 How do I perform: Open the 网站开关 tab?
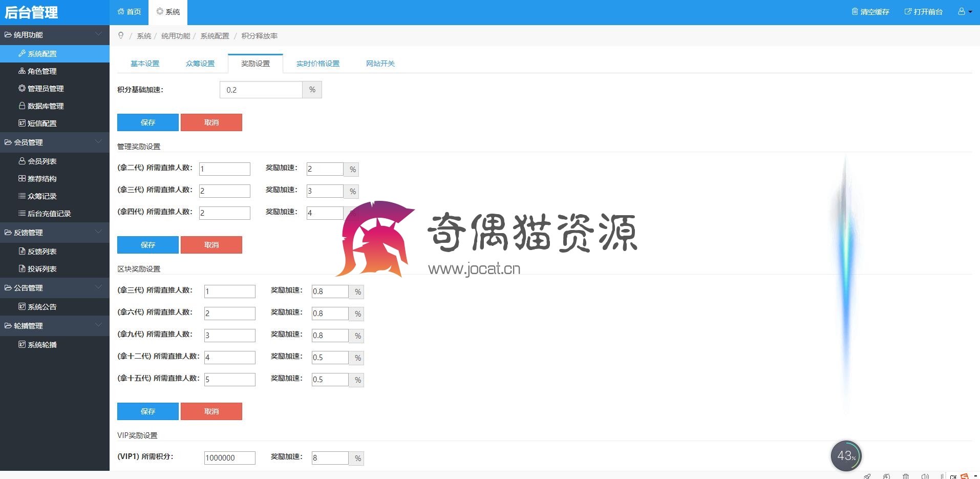[x=380, y=64]
